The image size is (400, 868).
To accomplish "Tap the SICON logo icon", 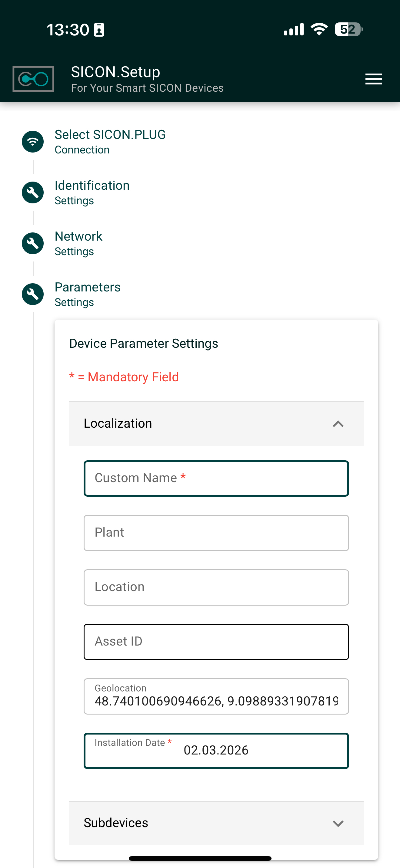I will click(x=33, y=79).
